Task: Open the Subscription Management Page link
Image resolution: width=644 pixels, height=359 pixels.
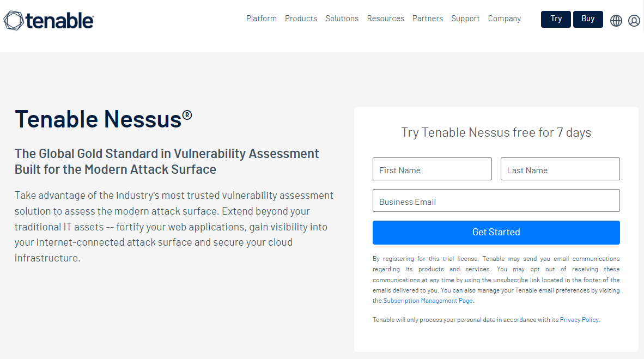Action: (x=428, y=300)
